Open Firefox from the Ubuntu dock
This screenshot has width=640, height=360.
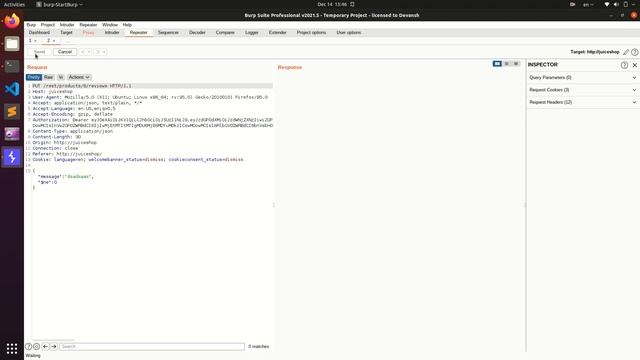[x=12, y=21]
